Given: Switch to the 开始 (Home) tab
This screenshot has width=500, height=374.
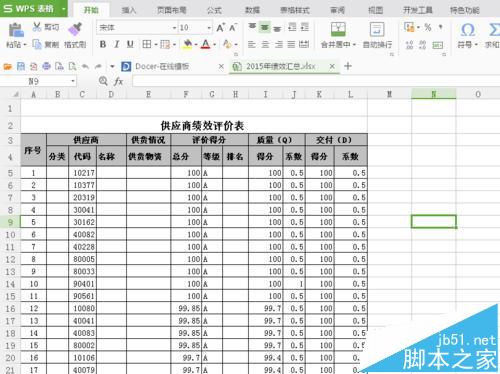Looking at the screenshot, I should click(91, 10).
